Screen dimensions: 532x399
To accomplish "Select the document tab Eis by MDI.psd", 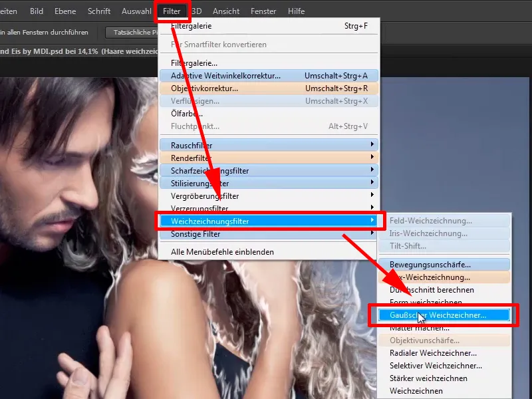I will tap(79, 52).
